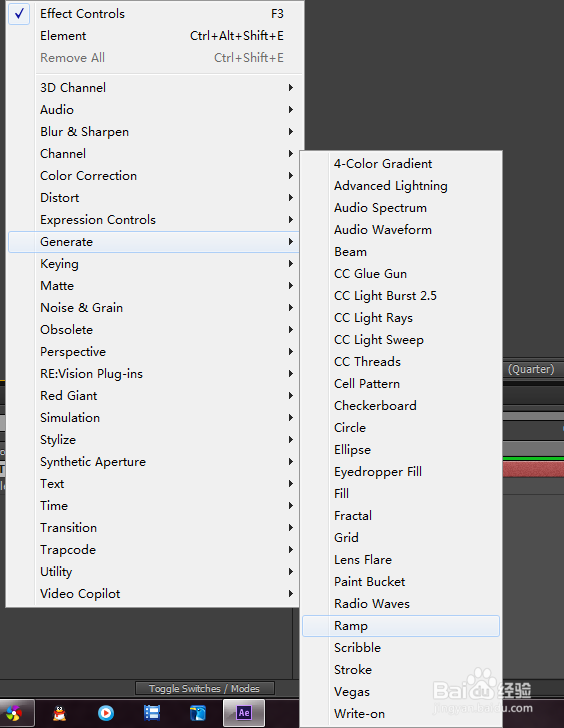
Task: Choose the Audio Spectrum effect
Action: click(x=401, y=208)
